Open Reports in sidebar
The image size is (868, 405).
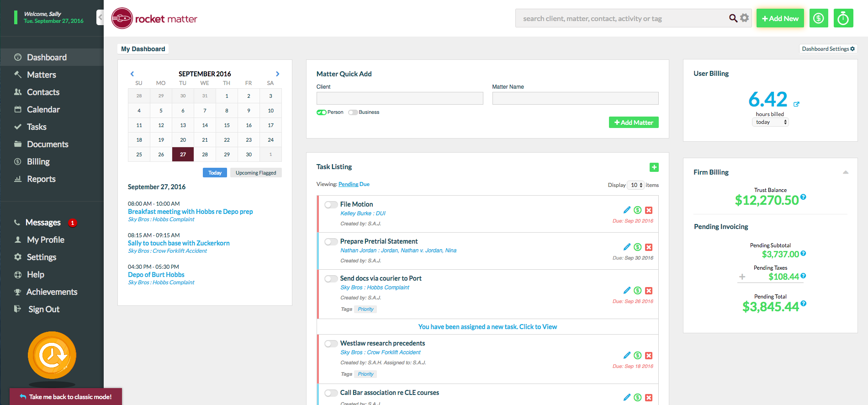click(x=41, y=179)
